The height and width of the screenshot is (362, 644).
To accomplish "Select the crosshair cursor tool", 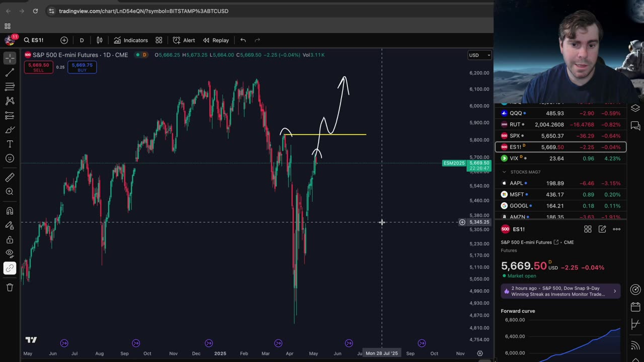I will [x=10, y=58].
